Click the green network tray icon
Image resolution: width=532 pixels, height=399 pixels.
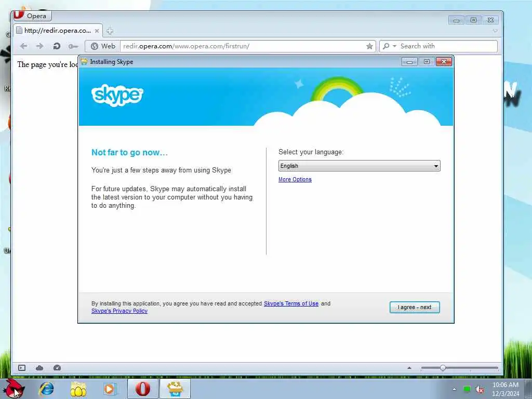pyautogui.click(x=467, y=389)
